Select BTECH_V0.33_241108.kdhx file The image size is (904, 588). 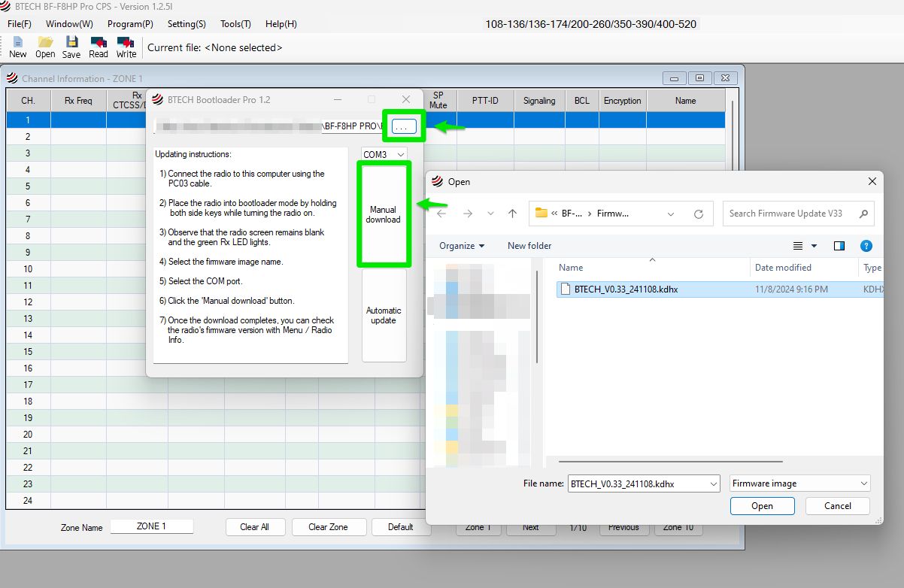pos(626,289)
